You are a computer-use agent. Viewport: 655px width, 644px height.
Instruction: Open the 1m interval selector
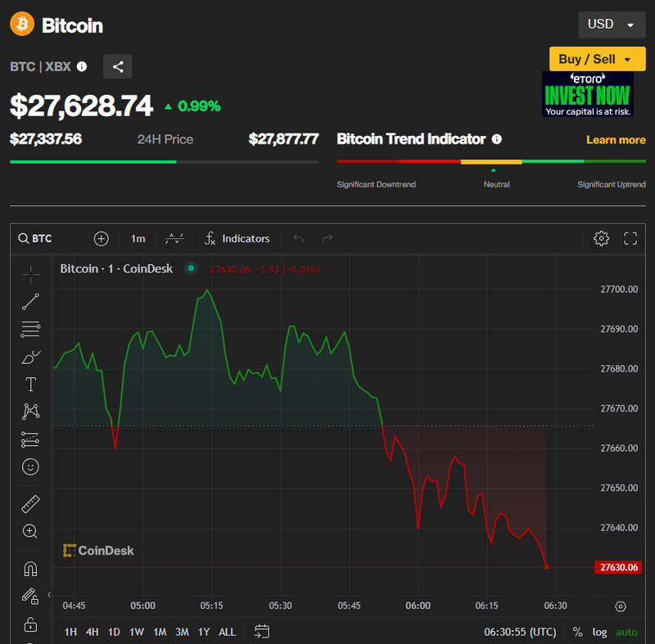(138, 238)
